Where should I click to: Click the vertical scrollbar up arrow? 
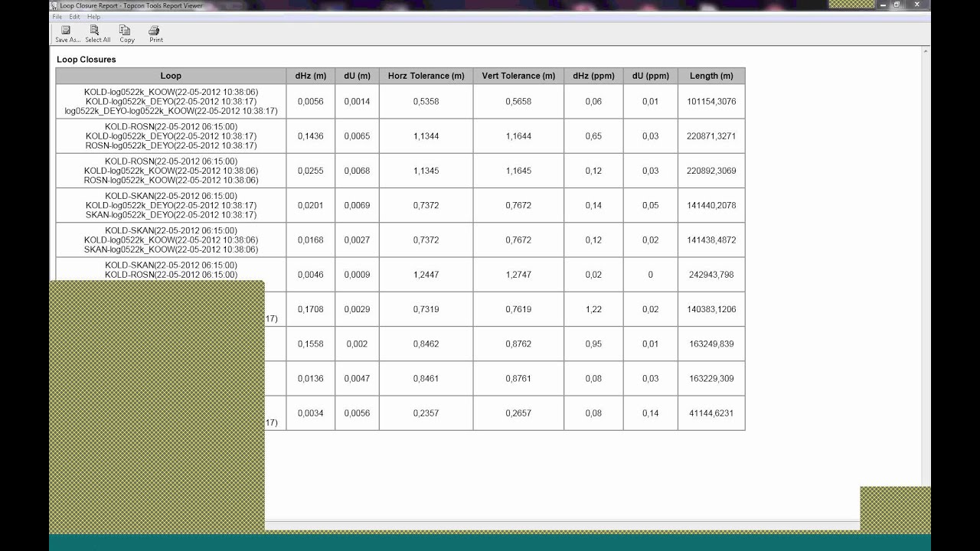tap(926, 51)
